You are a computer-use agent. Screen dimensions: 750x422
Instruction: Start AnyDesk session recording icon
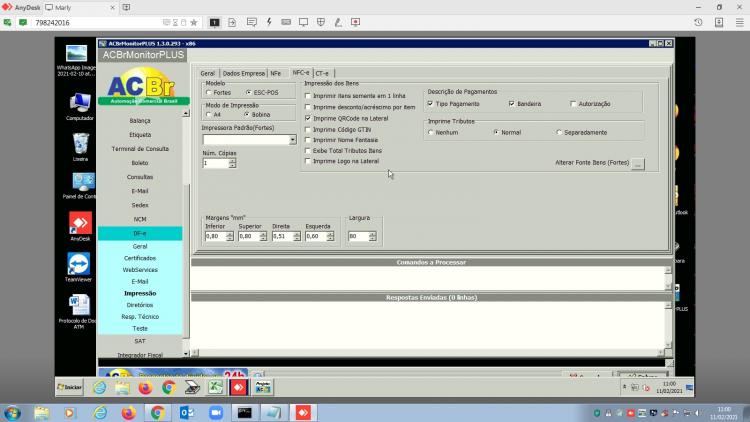[x=355, y=22]
